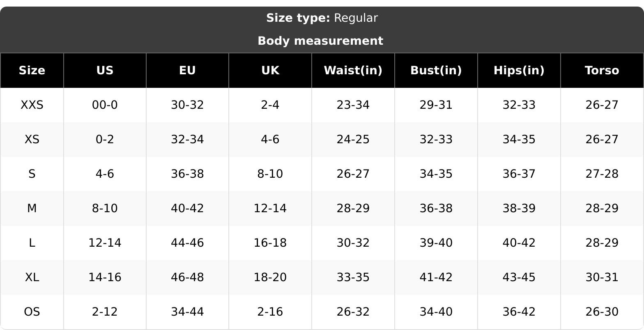644x330 pixels.
Task: Click the Bust(in) column header
Action: pos(436,71)
